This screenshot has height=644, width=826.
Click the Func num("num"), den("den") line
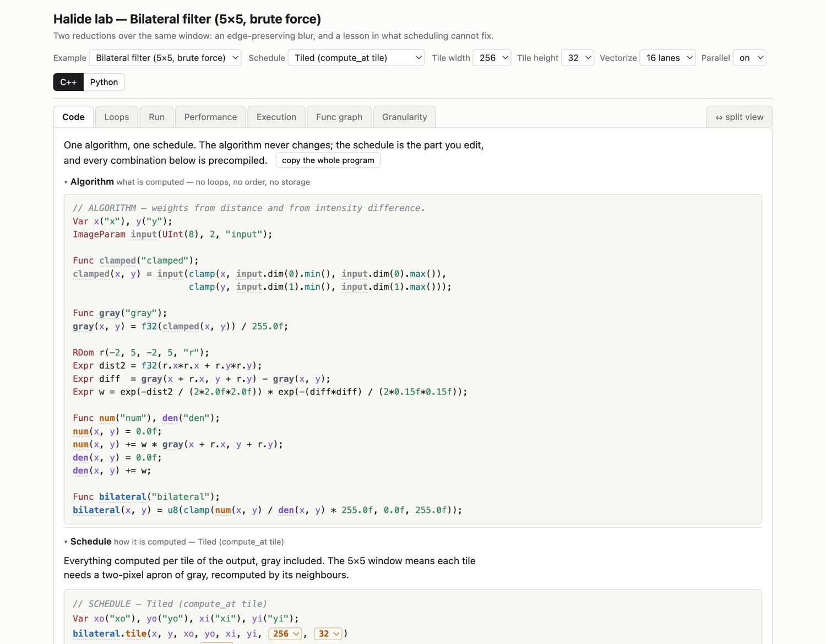tap(146, 418)
